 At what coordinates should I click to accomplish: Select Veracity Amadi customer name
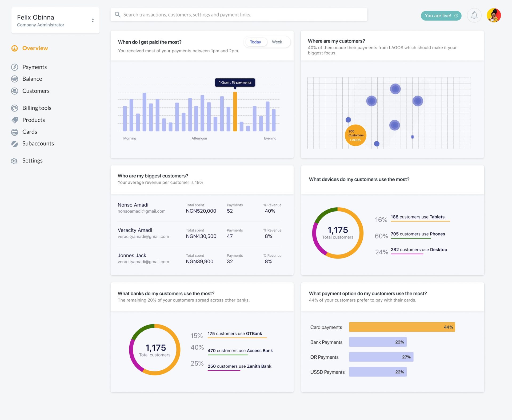135,230
